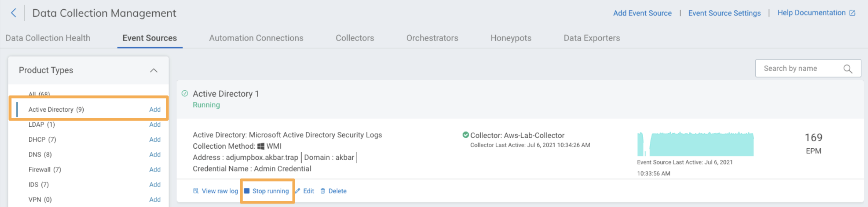Open the Help Documentation link
Image resolution: width=868 pixels, height=207 pixels.
[811, 13]
